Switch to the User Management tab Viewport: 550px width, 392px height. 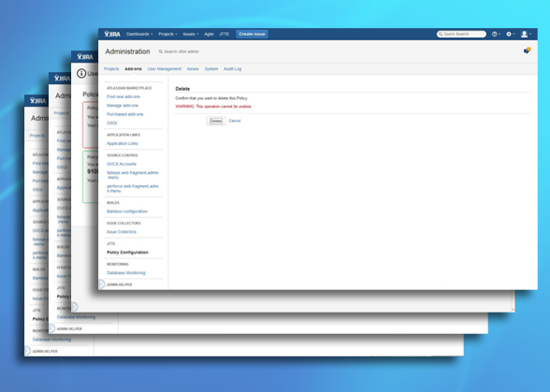tap(165, 69)
